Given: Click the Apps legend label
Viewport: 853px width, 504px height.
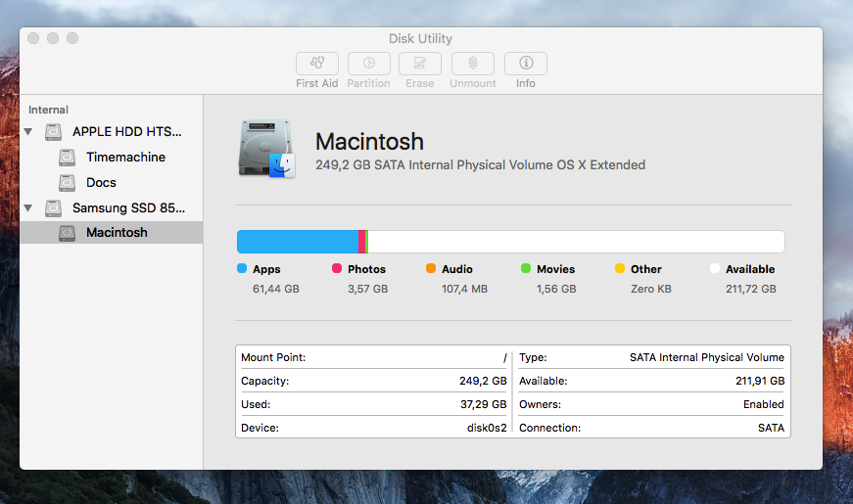Looking at the screenshot, I should tap(266, 269).
